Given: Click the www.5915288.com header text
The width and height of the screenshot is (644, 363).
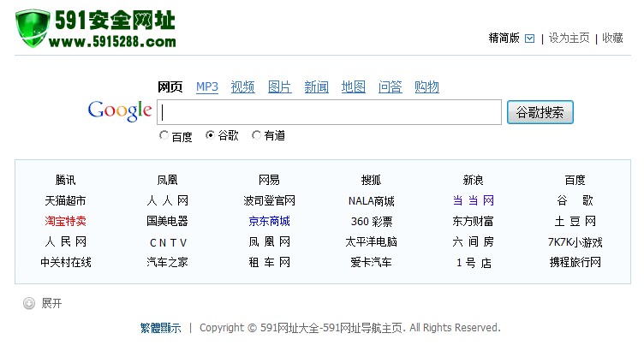Looking at the screenshot, I should tap(112, 41).
